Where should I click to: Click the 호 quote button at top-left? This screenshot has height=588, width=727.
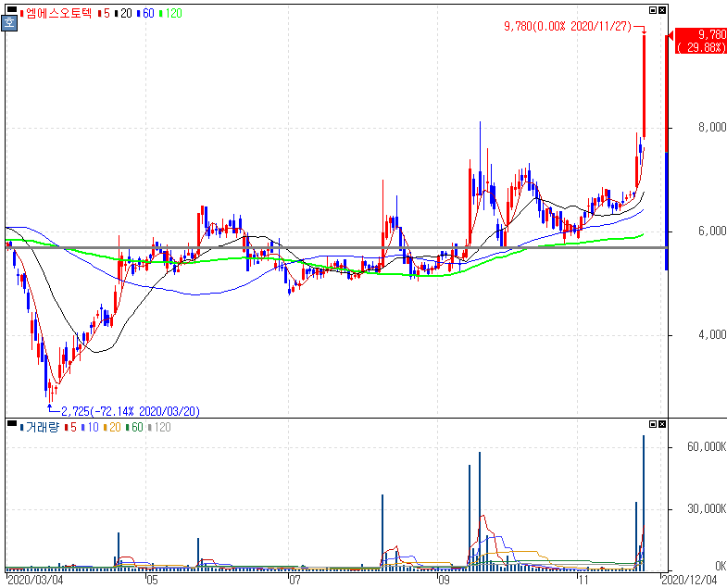(9, 23)
